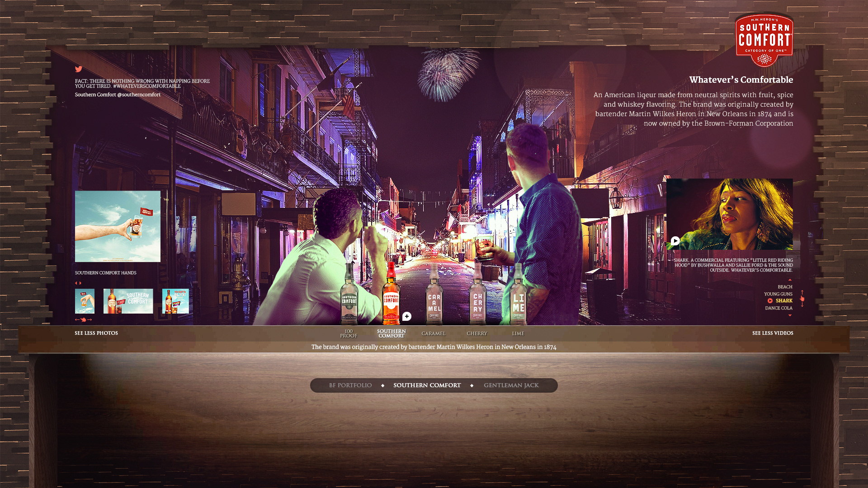This screenshot has width=868, height=488.
Task: Open the small hand-holding-glass thumbnail
Action: pos(85,301)
